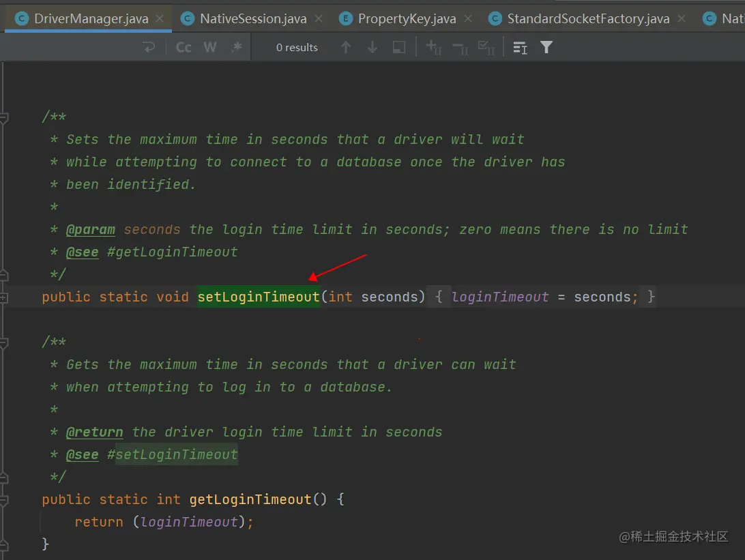This screenshot has width=745, height=560.
Task: Insert a new line in the search field
Action: 149,48
